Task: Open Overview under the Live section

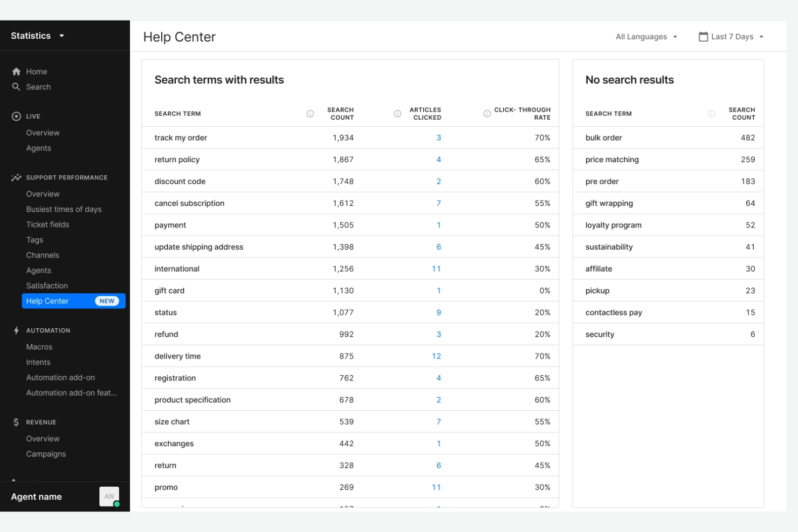Action: pyautogui.click(x=43, y=133)
